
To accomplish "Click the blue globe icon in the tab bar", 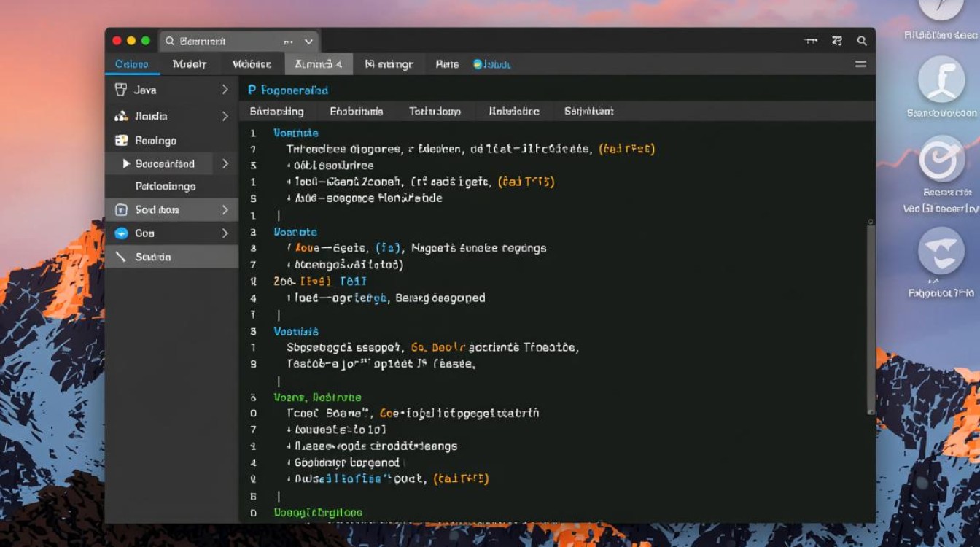I will (x=478, y=64).
